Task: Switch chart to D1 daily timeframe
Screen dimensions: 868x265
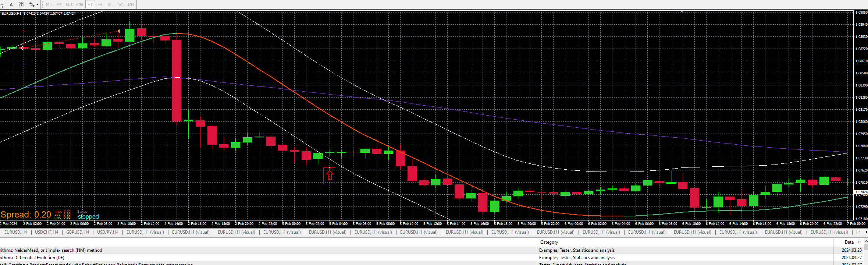Action: 110,5
